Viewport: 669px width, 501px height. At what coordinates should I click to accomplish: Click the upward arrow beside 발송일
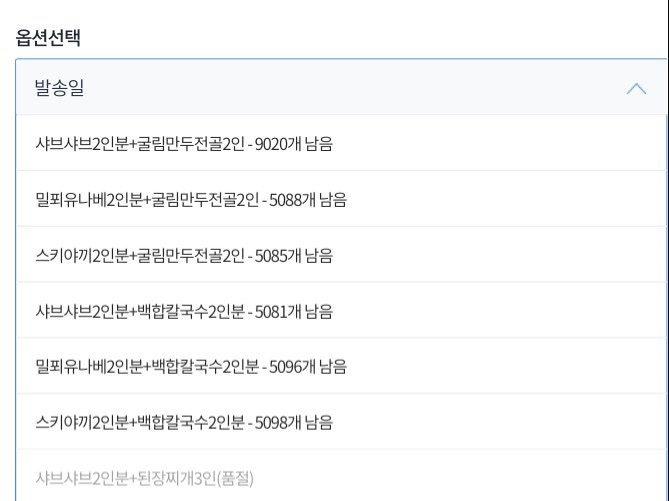[636, 88]
